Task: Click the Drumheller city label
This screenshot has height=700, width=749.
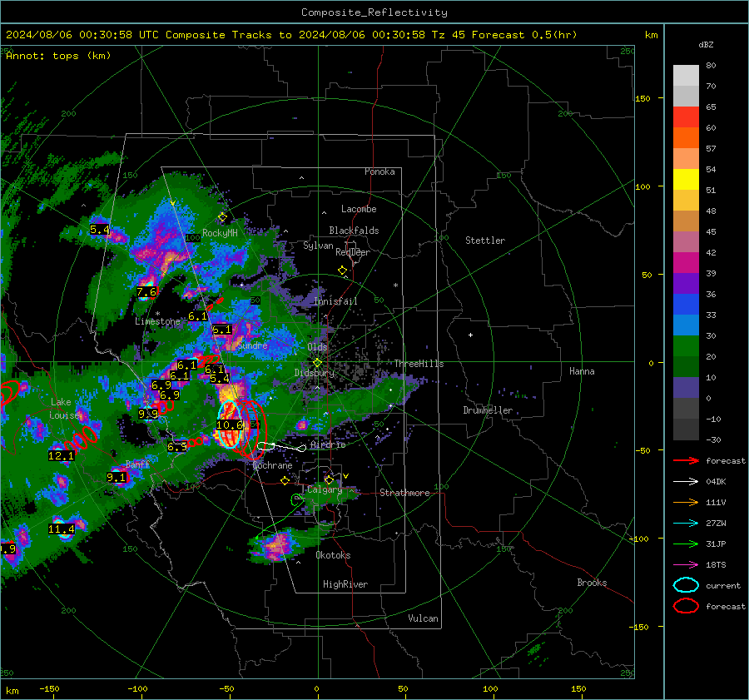Action: pyautogui.click(x=488, y=410)
